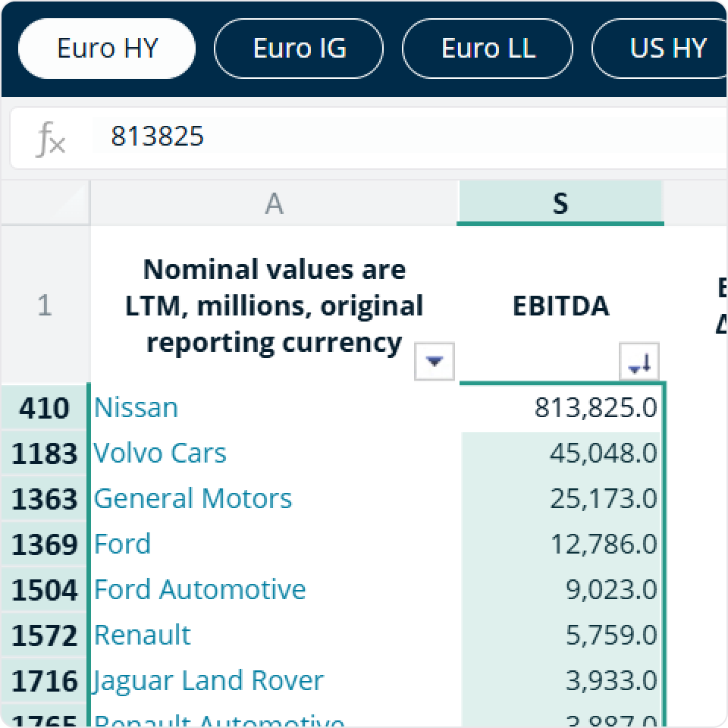Open the EBITDA sort dropdown arrow
This screenshot has width=728, height=728.
(x=639, y=362)
